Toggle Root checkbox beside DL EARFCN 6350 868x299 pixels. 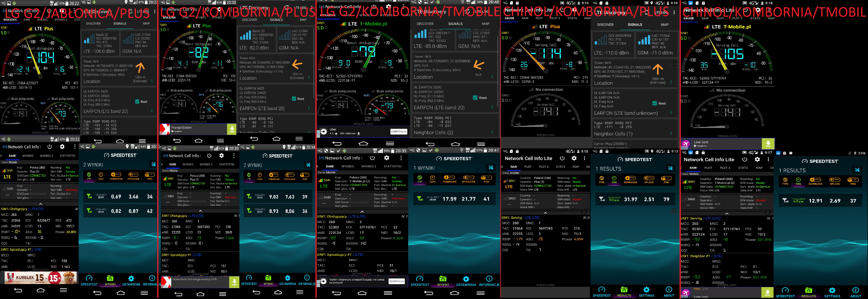point(475,98)
